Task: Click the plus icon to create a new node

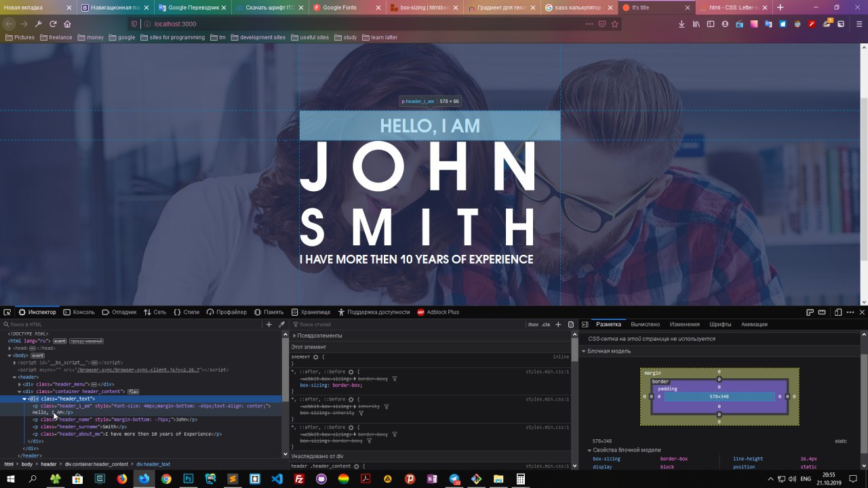Action: pyautogui.click(x=269, y=325)
